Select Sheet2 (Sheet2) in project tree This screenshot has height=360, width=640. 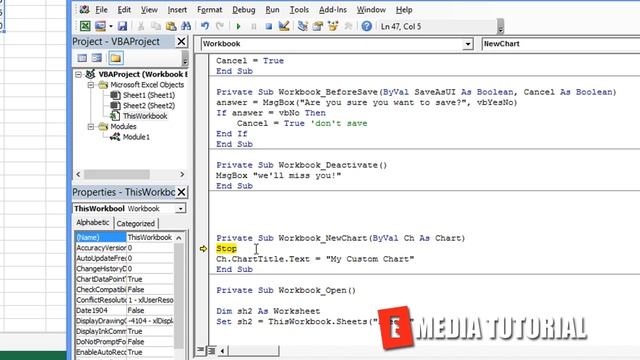[x=149, y=106]
